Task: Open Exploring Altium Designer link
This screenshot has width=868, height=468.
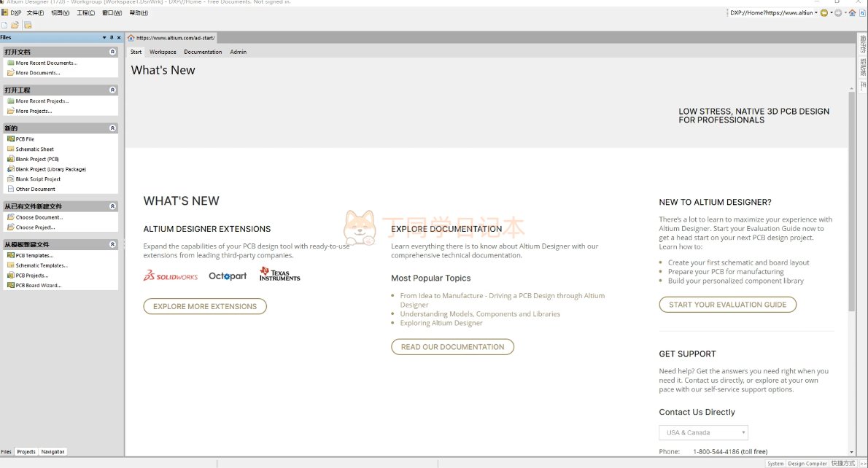Action: click(441, 323)
